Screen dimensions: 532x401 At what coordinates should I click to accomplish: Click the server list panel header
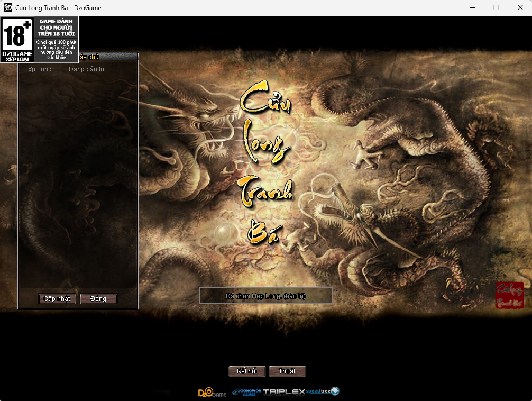tap(108, 57)
